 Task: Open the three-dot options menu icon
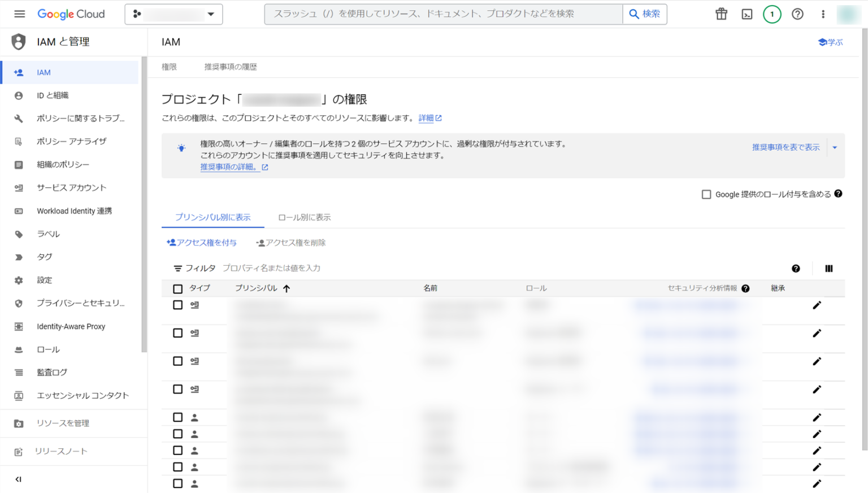point(823,14)
